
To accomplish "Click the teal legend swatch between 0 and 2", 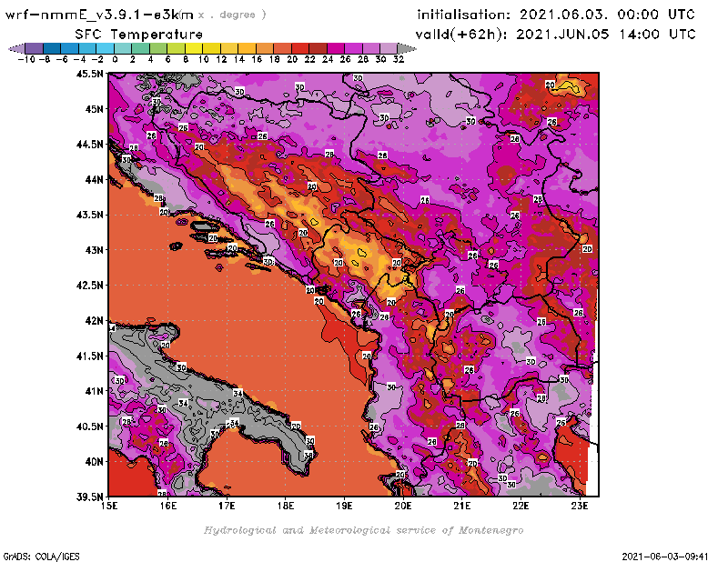I will 123,48.
